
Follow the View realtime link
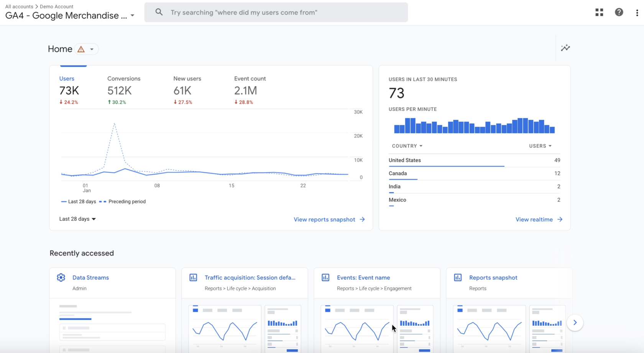[x=539, y=220]
